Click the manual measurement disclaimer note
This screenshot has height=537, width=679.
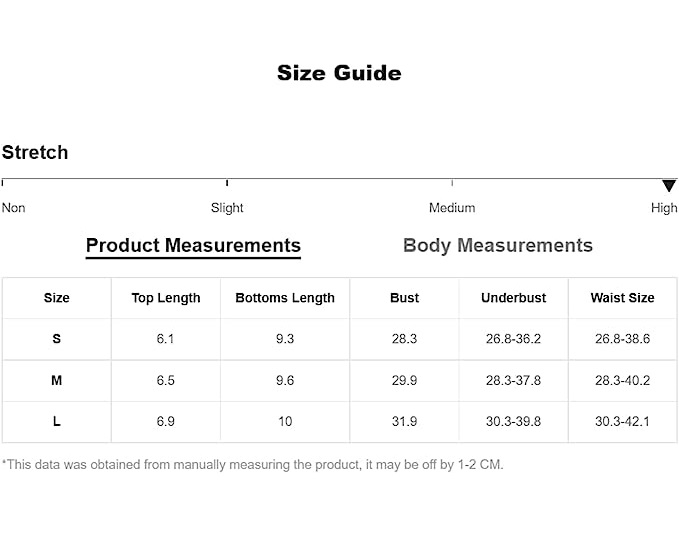tap(253, 465)
